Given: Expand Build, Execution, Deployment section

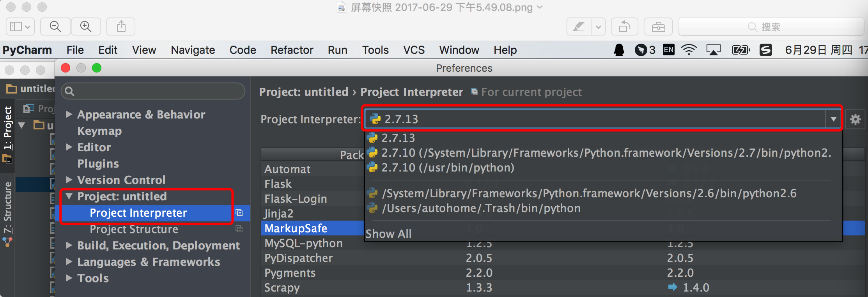Looking at the screenshot, I should click(69, 245).
